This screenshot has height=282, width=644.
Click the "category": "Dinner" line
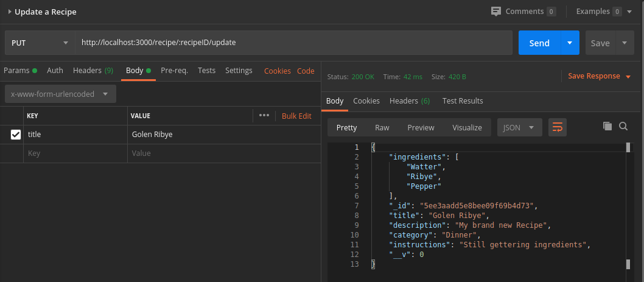click(435, 235)
